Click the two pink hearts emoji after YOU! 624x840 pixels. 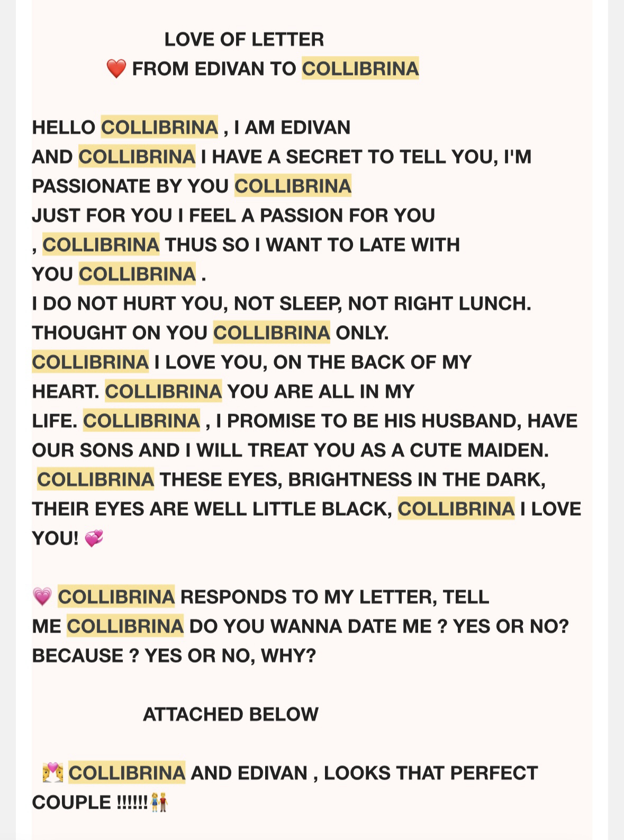(x=94, y=538)
